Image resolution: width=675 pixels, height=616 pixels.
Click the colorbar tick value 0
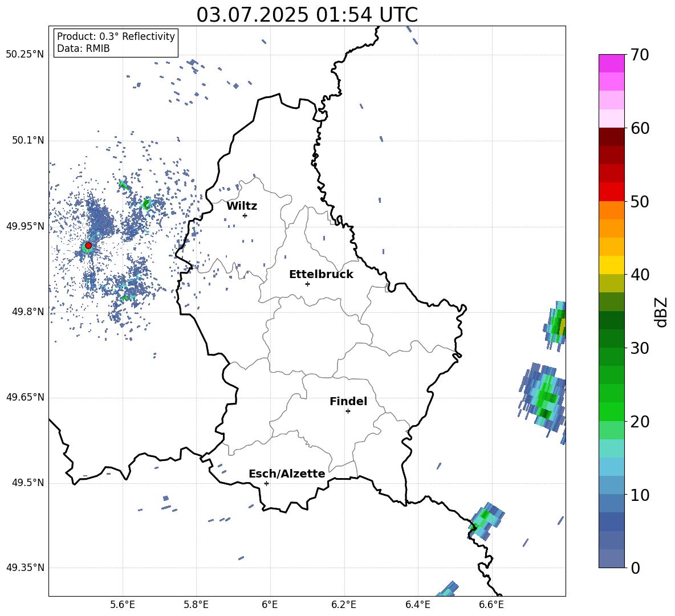pos(635,568)
